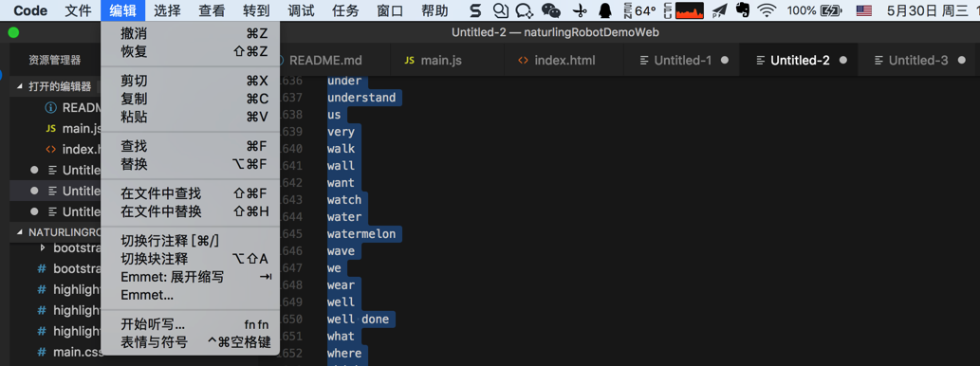
Task: Select the Emmet... menu entry
Action: tap(190, 295)
